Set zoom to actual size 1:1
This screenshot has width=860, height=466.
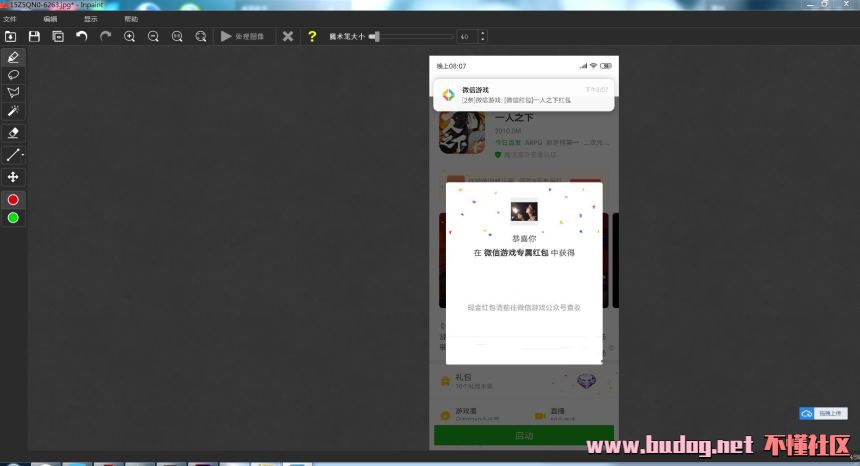tap(177, 37)
